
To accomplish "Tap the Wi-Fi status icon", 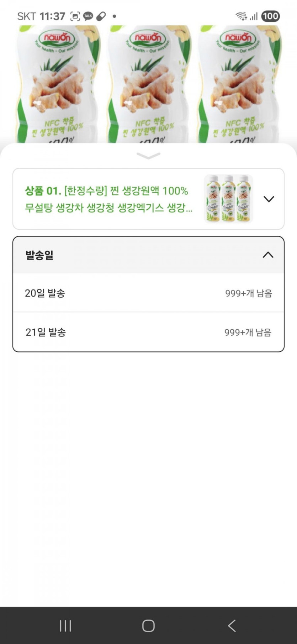I will tap(241, 16).
